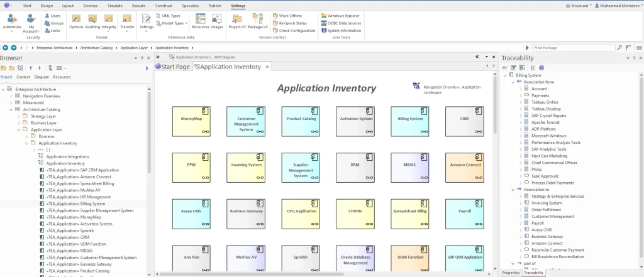
Task: Expand the Business Layer folder
Action: tap(19, 122)
